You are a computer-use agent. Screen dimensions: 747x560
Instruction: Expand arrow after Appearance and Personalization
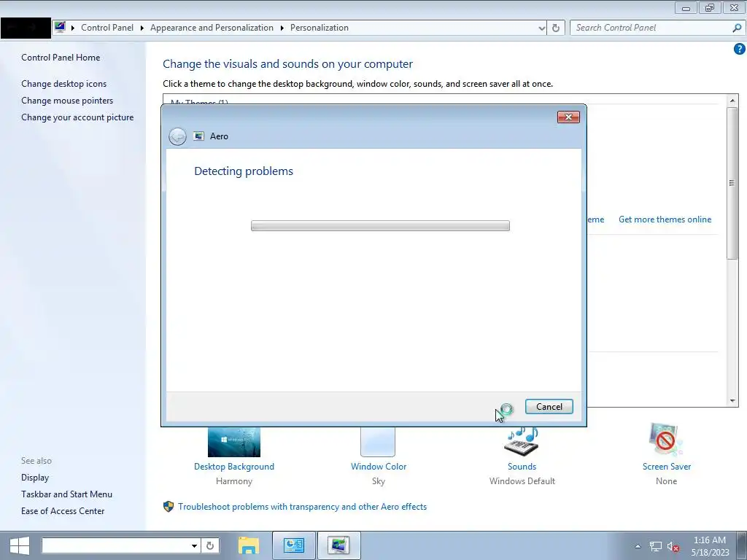tap(282, 28)
